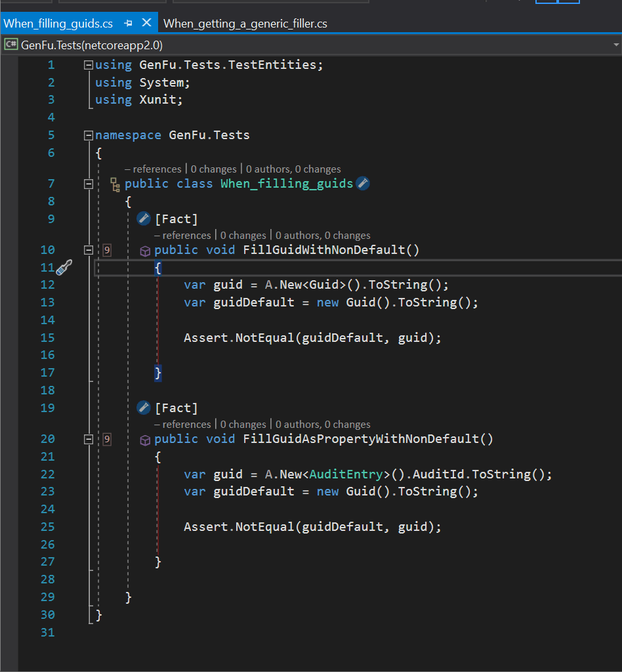The height and width of the screenshot is (672, 622).
Task: Click the test glyph beside [Fact] on line 19
Action: 143,408
